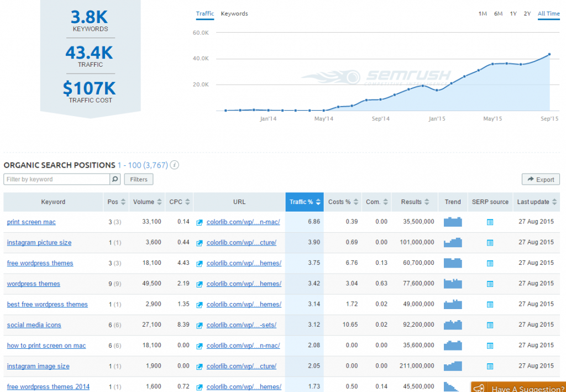
Task: Click the search magnifier in the keyword filter box
Action: [x=115, y=179]
